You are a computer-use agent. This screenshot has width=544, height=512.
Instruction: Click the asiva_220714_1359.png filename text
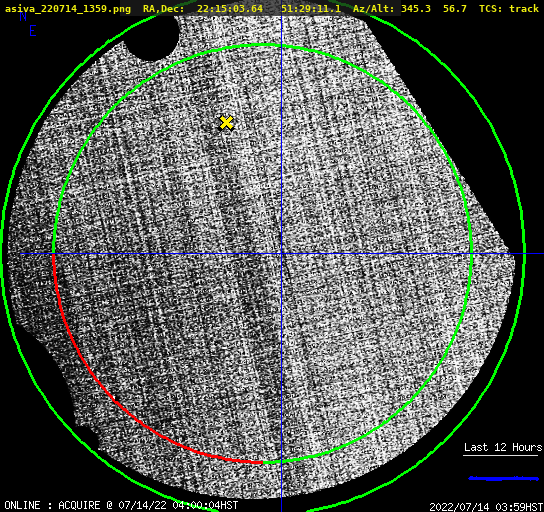pyautogui.click(x=68, y=9)
